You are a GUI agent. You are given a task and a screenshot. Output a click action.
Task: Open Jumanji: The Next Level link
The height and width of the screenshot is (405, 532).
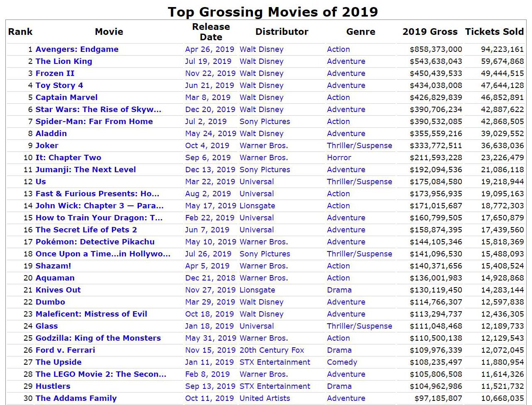tap(86, 169)
